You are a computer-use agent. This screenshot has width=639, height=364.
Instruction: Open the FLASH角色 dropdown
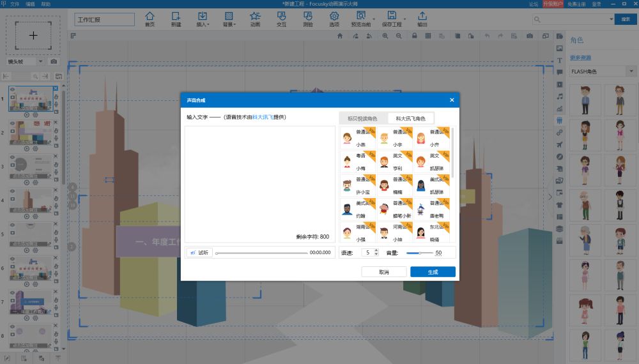pyautogui.click(x=631, y=72)
